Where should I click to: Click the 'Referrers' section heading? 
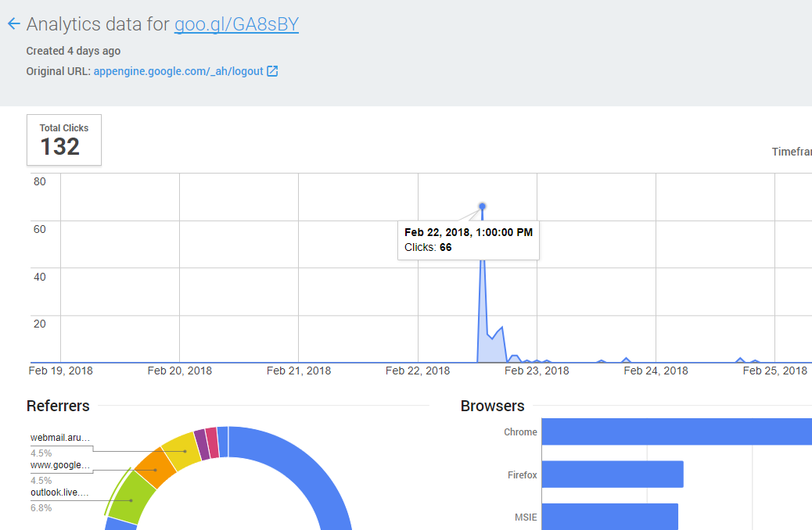point(58,406)
